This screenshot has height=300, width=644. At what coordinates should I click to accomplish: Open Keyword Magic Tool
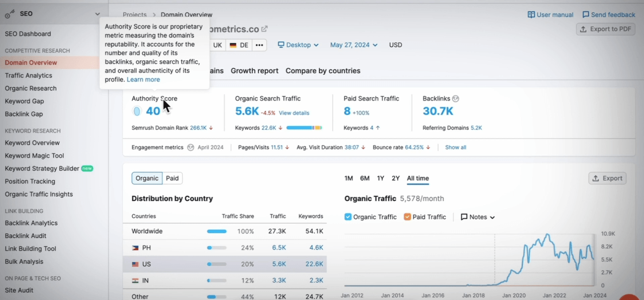[x=34, y=156]
